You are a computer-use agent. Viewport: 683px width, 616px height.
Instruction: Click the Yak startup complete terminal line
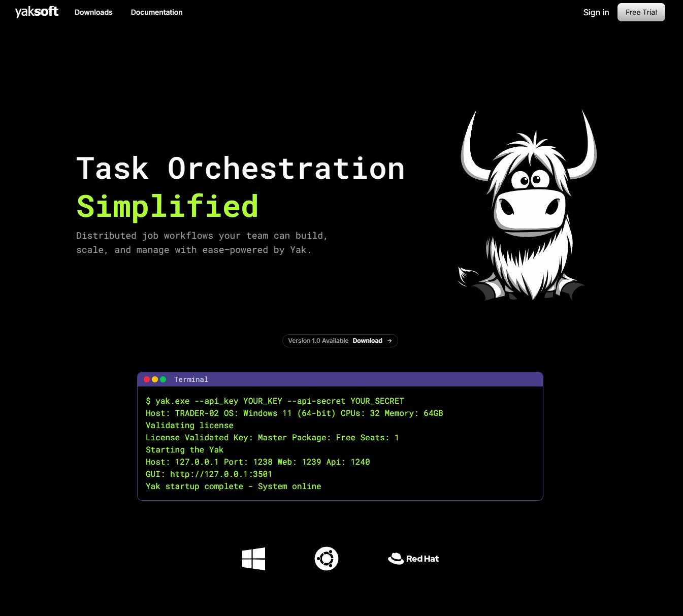(233, 486)
